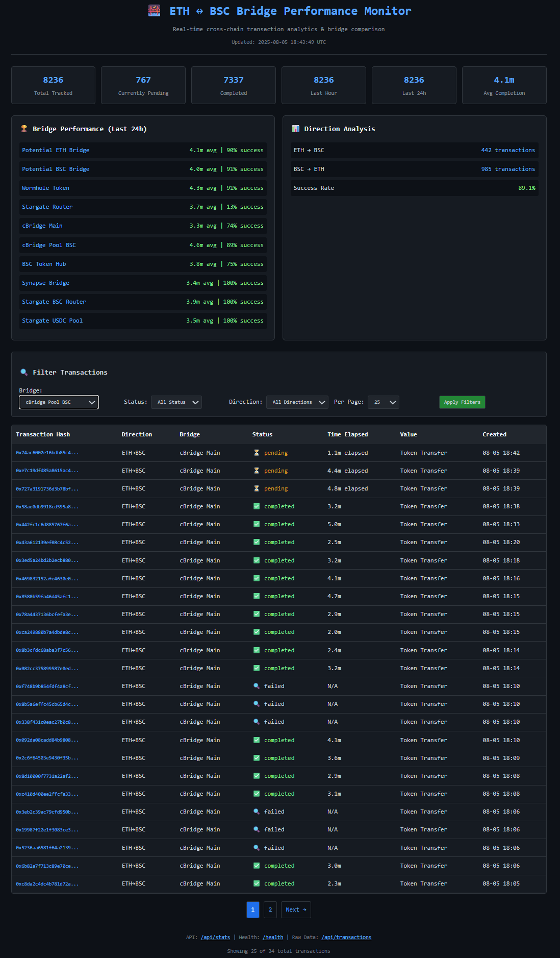Viewport: 560px width, 958px height.
Task: Click hourglass icon of 0x727a3191736d3b78bf row
Action: pyautogui.click(x=257, y=488)
